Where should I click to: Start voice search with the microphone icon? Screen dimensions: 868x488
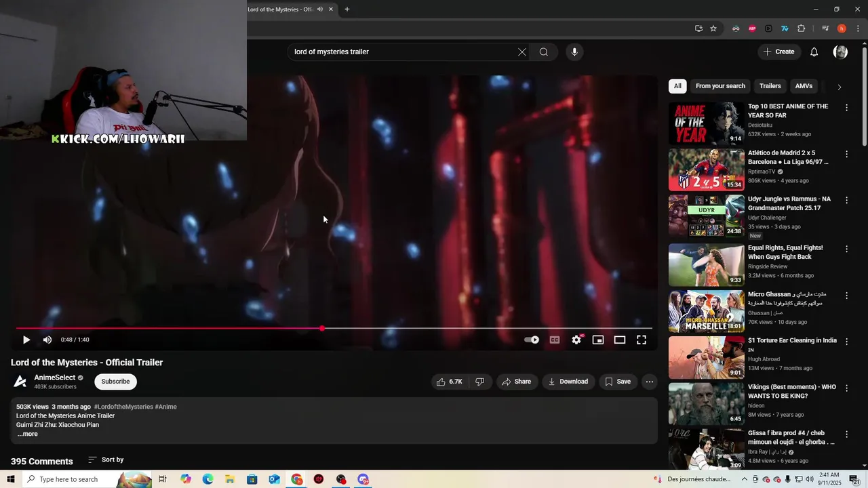[x=574, y=52]
